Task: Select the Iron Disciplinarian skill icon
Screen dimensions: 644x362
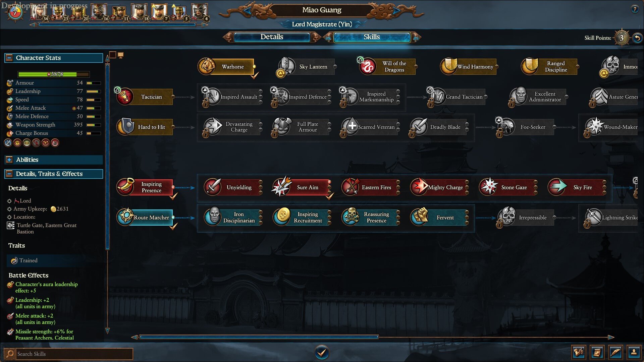Action: (x=213, y=217)
